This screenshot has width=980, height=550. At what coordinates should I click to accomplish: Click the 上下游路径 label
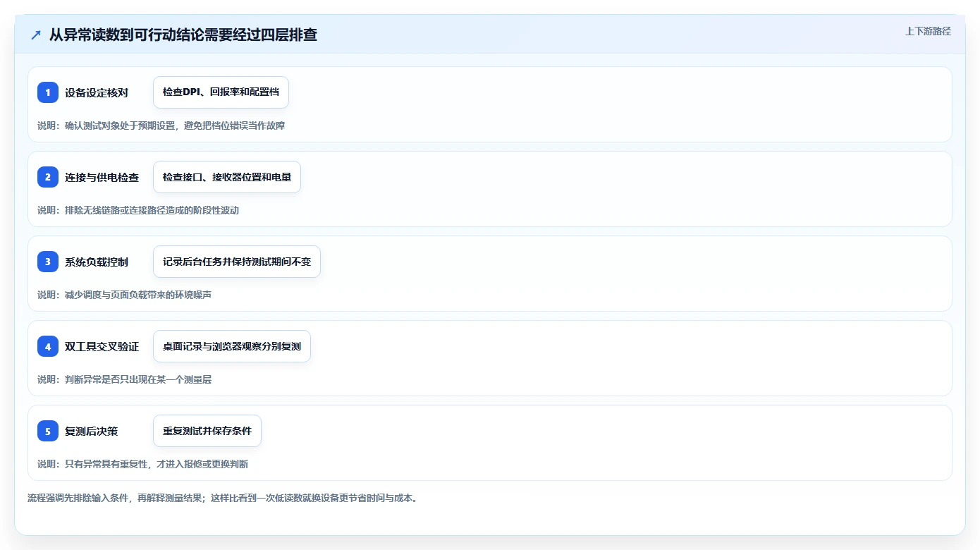(928, 31)
